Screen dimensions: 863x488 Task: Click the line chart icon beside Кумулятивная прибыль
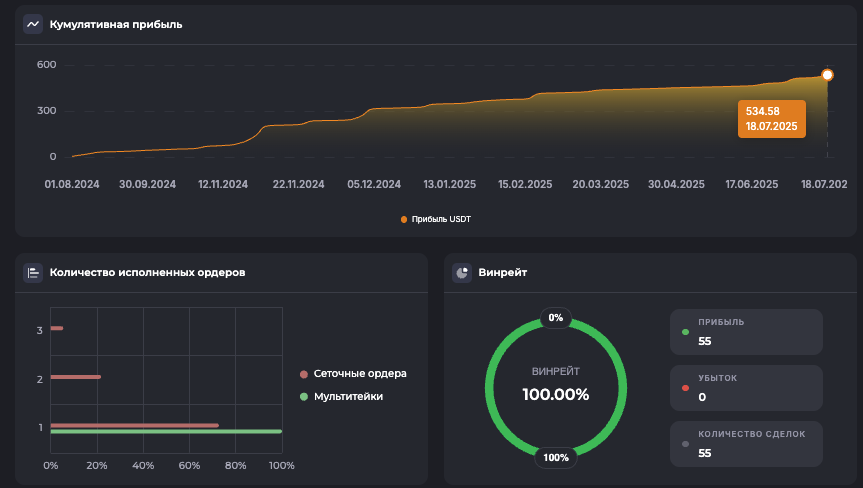pyautogui.click(x=33, y=24)
